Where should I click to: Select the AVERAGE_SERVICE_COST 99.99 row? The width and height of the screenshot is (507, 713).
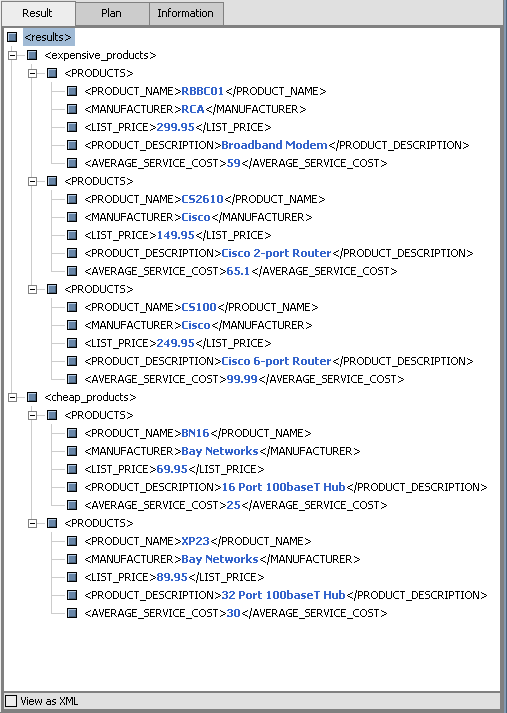click(x=244, y=379)
